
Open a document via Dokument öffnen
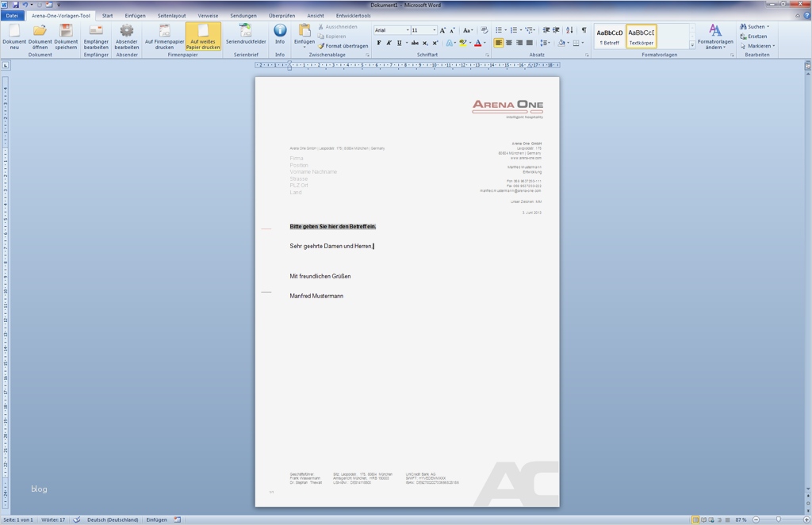point(39,36)
